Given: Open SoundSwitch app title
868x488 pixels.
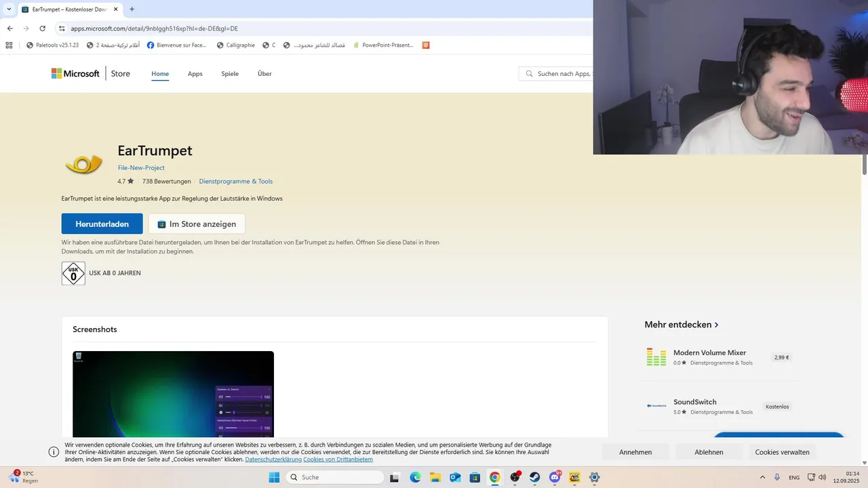Looking at the screenshot, I should 695,402.
